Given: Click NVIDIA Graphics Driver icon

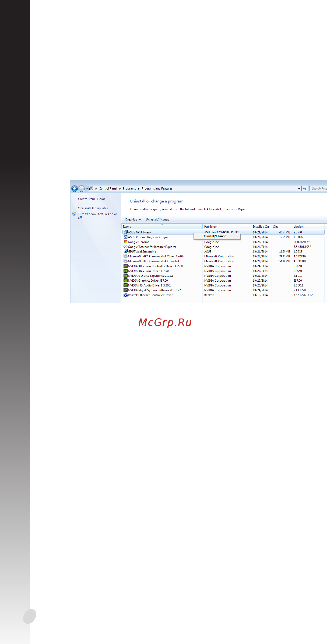Looking at the screenshot, I should pos(125,281).
